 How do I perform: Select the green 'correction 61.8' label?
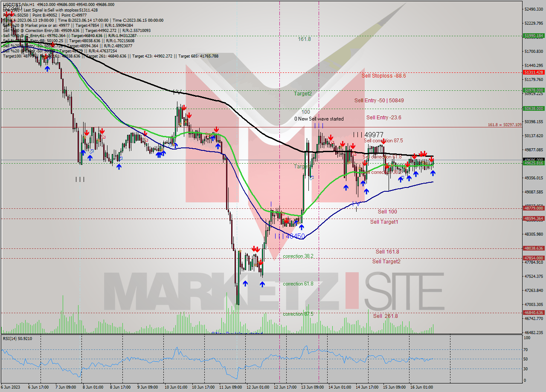(x=298, y=284)
